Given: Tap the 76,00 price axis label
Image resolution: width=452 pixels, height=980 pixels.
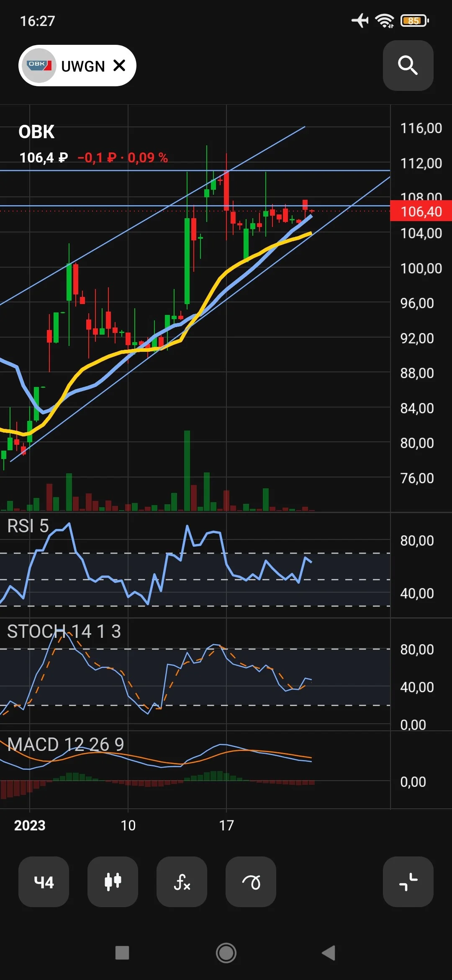Looking at the screenshot, I should click(417, 478).
